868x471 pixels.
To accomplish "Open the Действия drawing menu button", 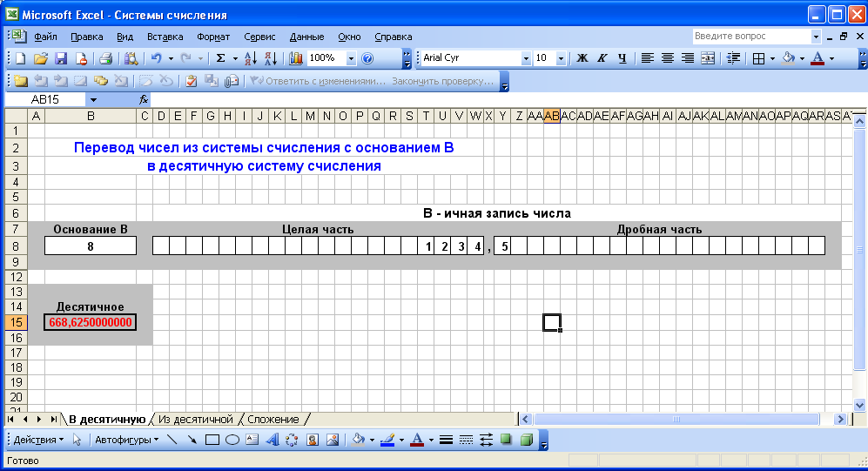I will 38,440.
